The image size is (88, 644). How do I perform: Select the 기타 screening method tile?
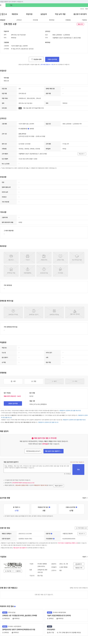pos(75,381)
